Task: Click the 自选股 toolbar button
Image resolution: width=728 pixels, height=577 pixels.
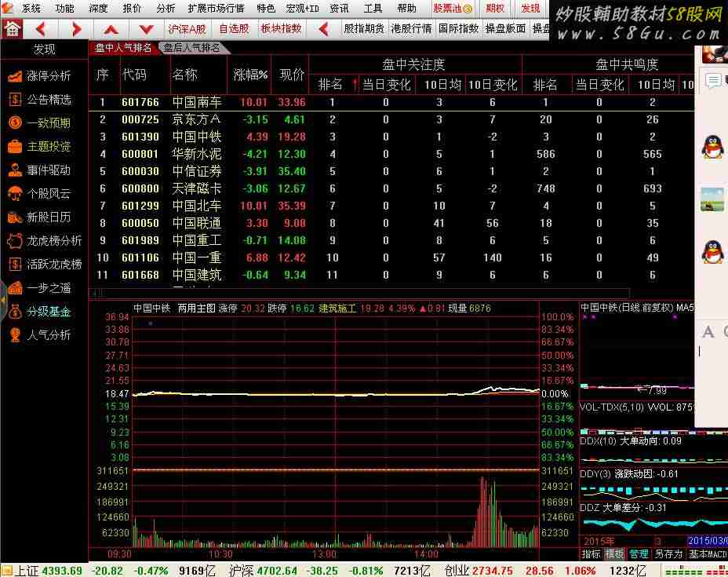Action: (234, 29)
